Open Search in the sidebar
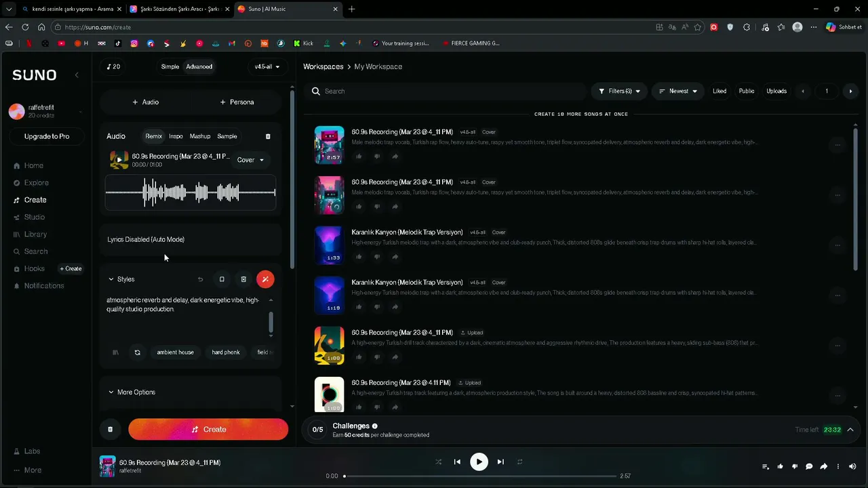Image resolution: width=868 pixels, height=488 pixels. (x=30, y=251)
